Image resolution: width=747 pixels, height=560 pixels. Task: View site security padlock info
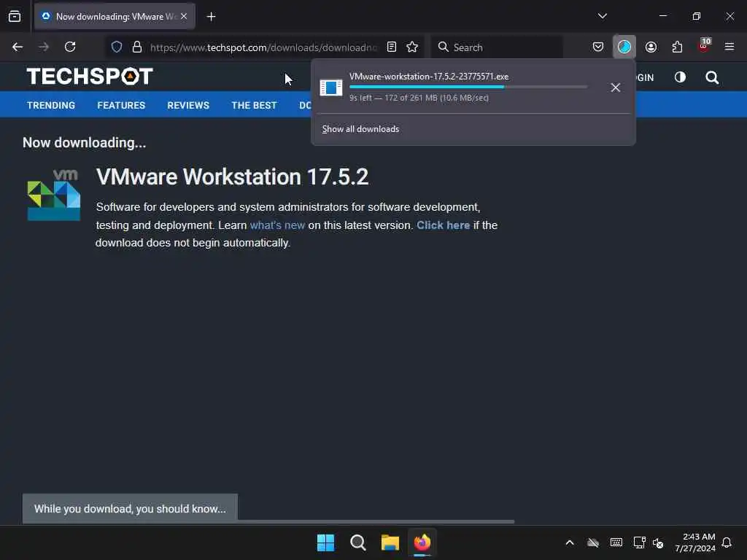point(137,47)
